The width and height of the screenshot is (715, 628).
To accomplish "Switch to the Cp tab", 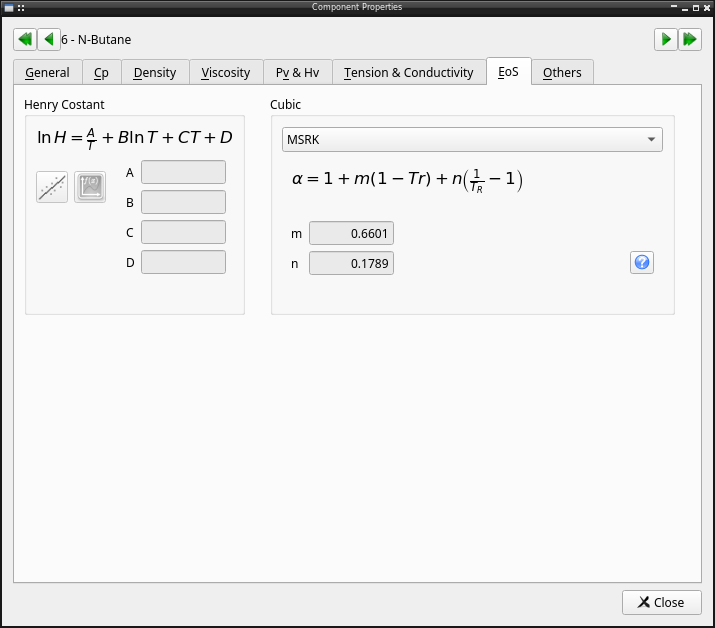I will (101, 73).
